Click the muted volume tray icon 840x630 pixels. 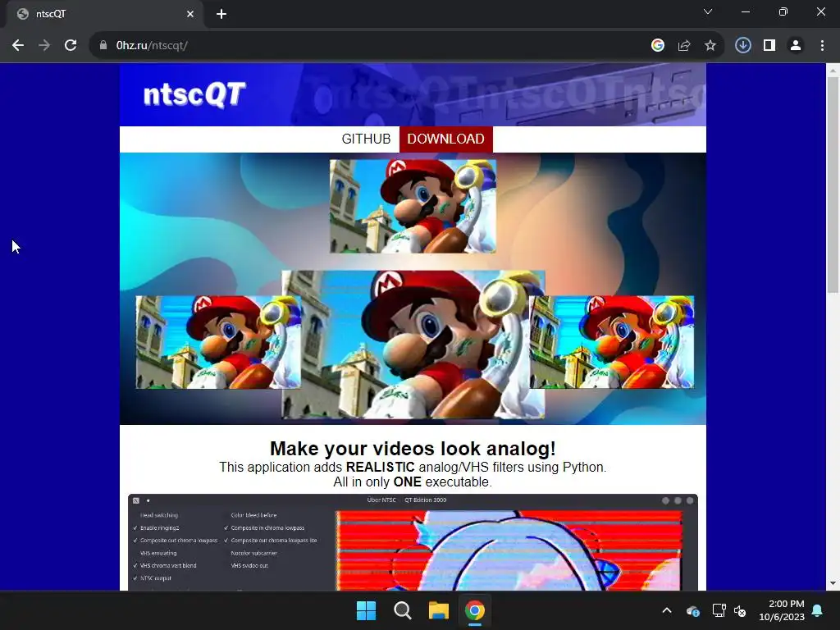click(x=740, y=610)
